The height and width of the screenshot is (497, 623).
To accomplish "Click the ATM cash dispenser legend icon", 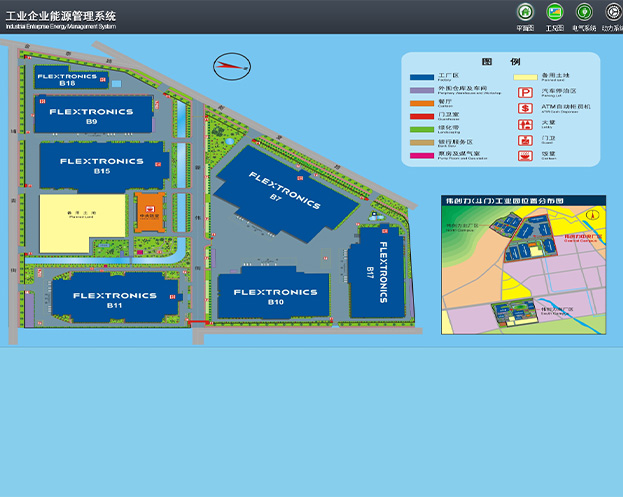I will [x=524, y=107].
